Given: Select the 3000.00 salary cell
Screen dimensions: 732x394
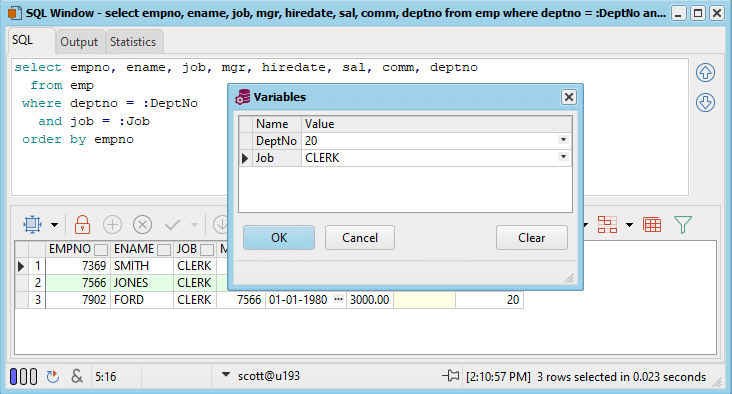Looking at the screenshot, I should click(x=369, y=300).
